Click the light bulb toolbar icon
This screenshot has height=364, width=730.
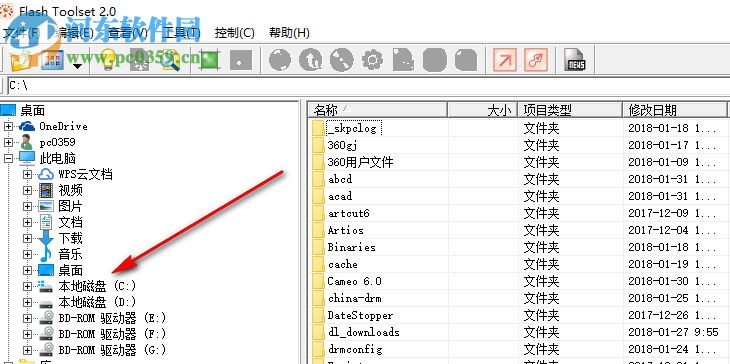pyautogui.click(x=108, y=61)
